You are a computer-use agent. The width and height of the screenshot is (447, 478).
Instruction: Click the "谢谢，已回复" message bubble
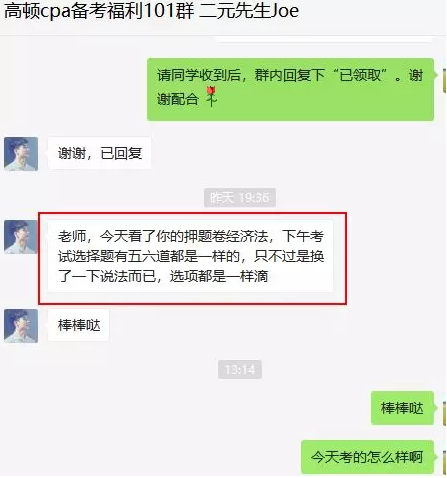coord(100,153)
